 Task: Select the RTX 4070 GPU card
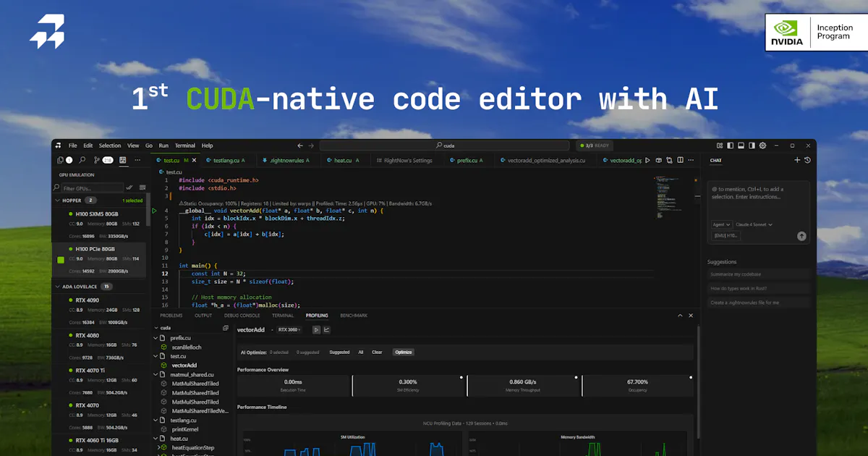click(99, 415)
